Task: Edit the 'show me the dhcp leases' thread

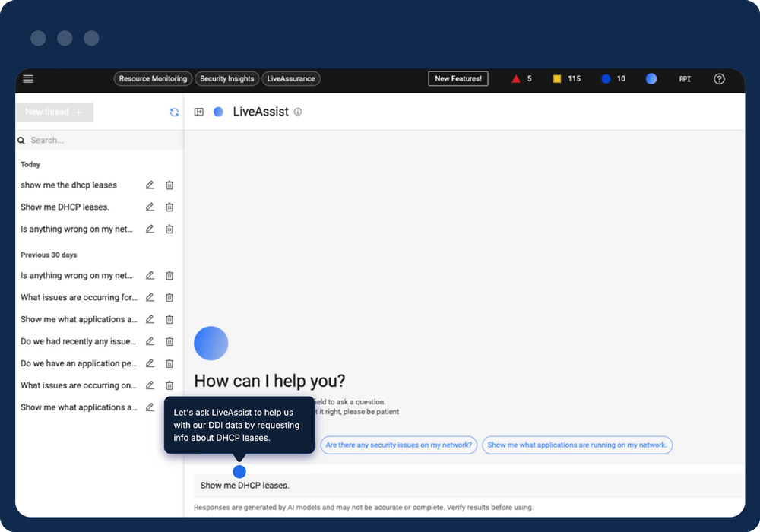Action: [150, 185]
